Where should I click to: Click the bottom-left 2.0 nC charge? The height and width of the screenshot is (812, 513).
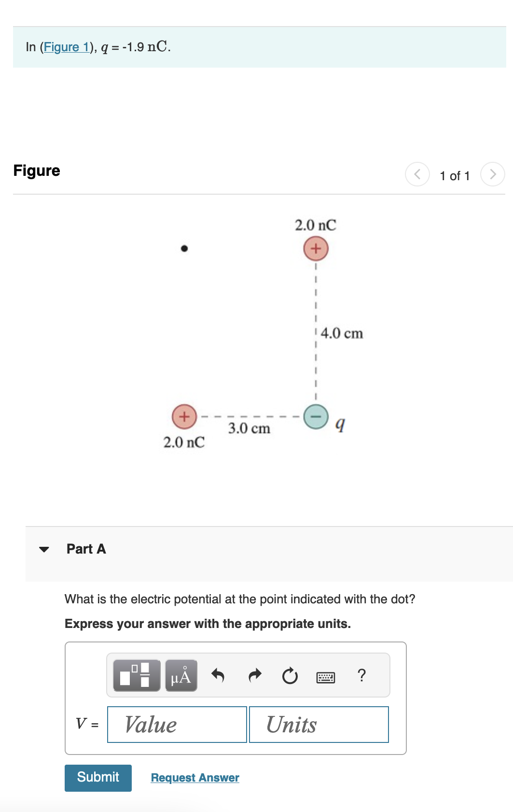click(183, 416)
